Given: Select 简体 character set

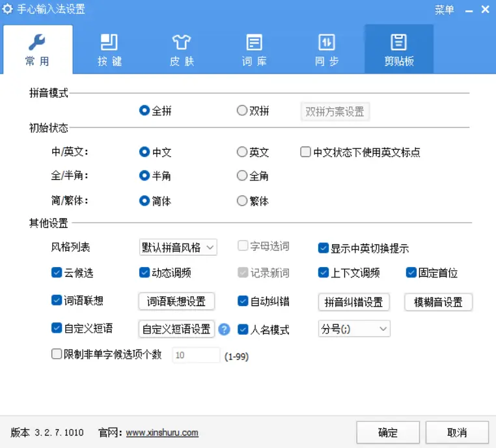Looking at the screenshot, I should pyautogui.click(x=156, y=201).
